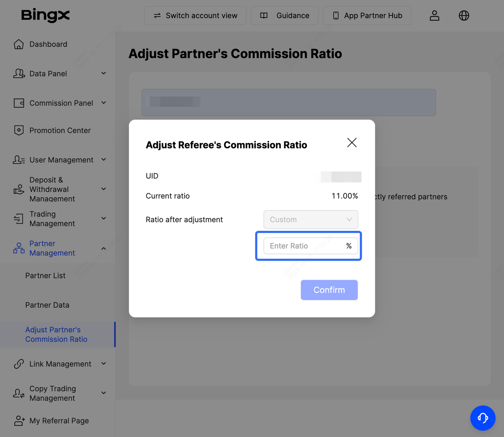Open the user profile icon
This screenshot has height=437, width=504.
(x=434, y=16)
